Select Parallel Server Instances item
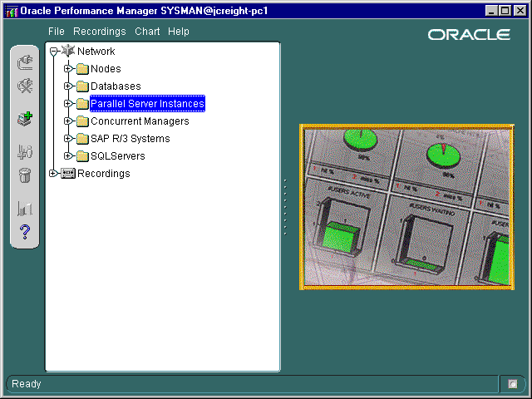Image resolution: width=532 pixels, height=399 pixels. (146, 104)
